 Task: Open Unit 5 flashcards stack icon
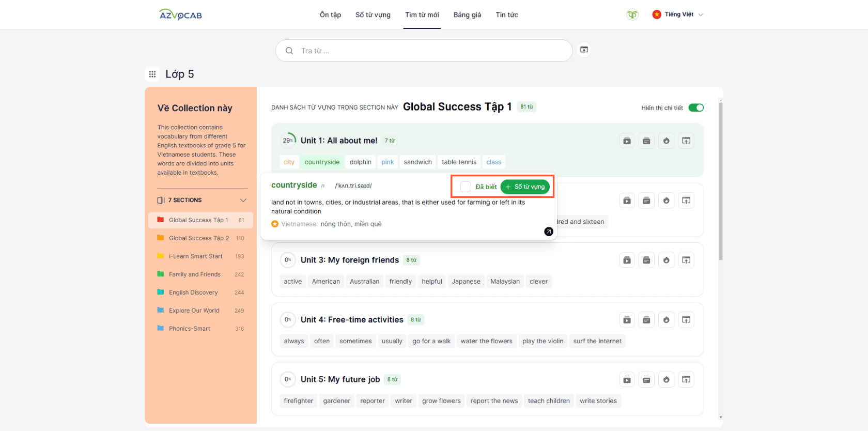(646, 379)
